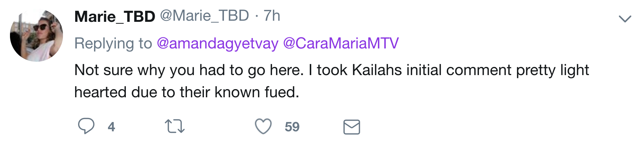This screenshot has width=644, height=145.
Task: Retweet this post using the retweet arrows icon
Action: tap(174, 127)
